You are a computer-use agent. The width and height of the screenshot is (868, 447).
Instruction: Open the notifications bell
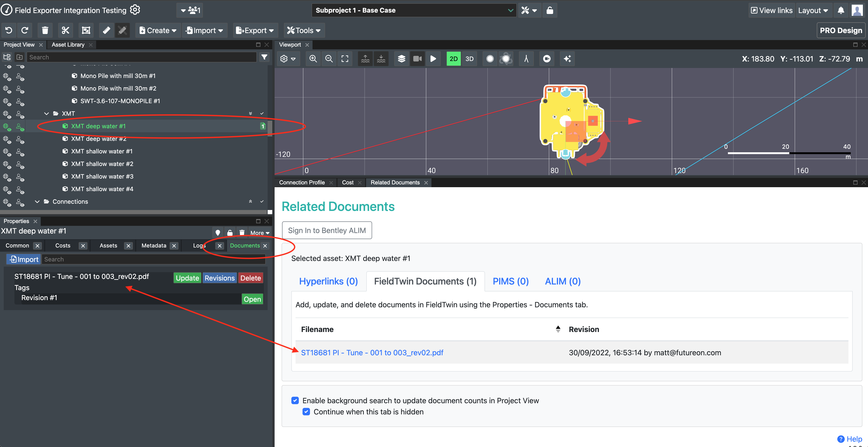[x=841, y=10]
